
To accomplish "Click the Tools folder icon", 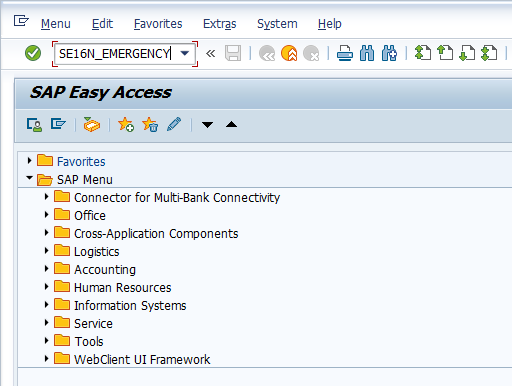I will (x=62, y=340).
